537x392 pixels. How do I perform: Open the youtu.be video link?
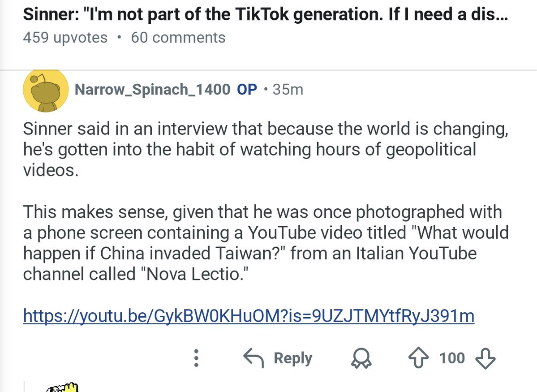pyautogui.click(x=249, y=316)
